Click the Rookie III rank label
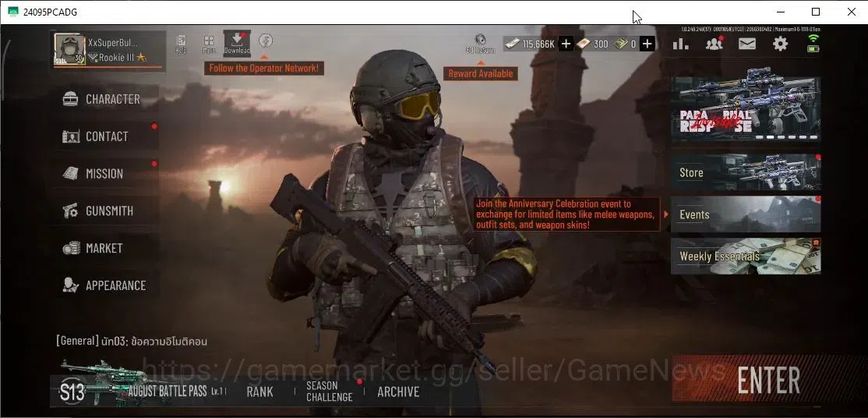The height and width of the screenshot is (418, 868). pyautogui.click(x=117, y=57)
